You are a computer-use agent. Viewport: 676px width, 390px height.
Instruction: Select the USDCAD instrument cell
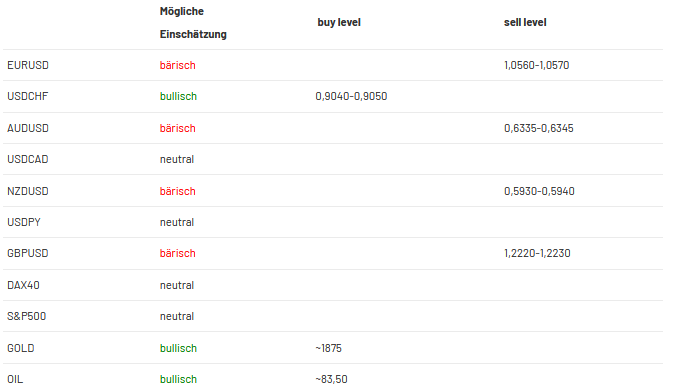coord(28,159)
